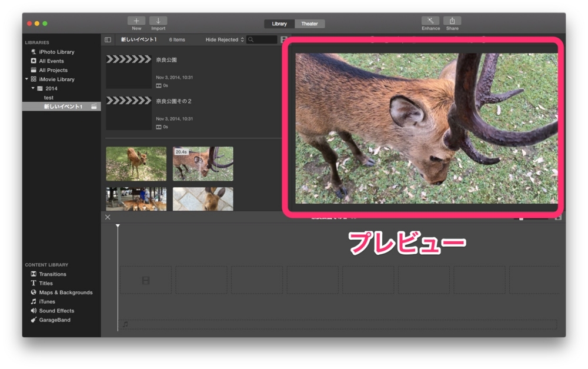Select the 20.4s antler deer clip
Image resolution: width=588 pixels, height=369 pixels.
point(203,164)
